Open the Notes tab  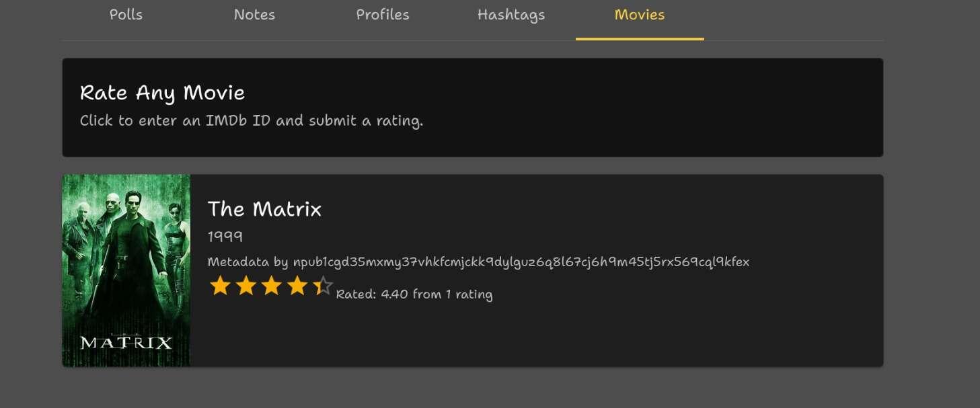click(x=254, y=15)
